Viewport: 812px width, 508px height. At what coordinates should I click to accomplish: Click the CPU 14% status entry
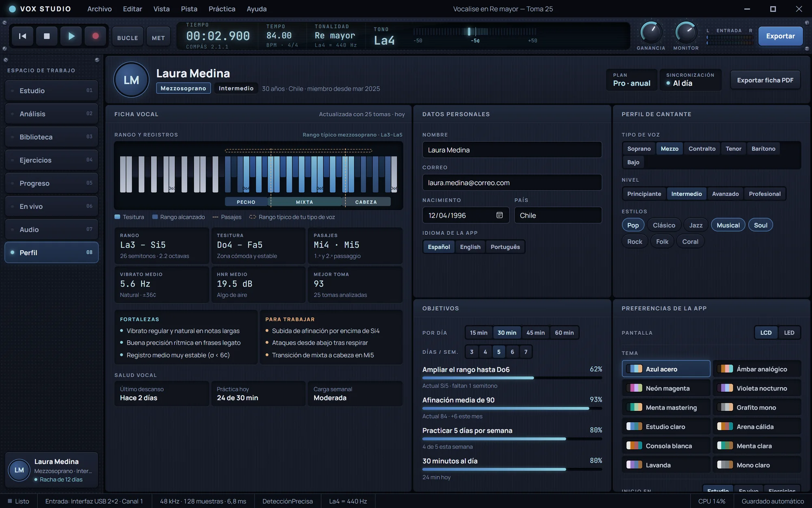[711, 501]
